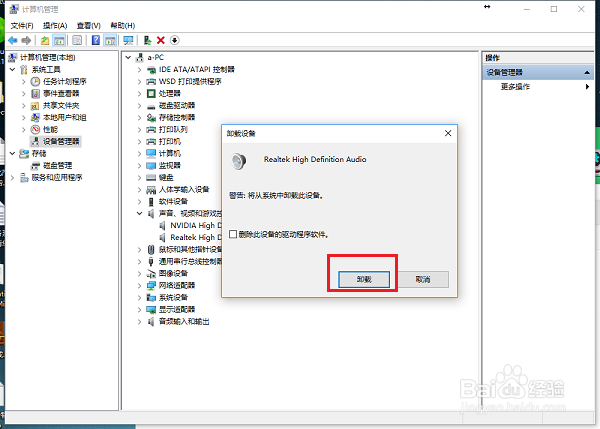This screenshot has width=600, height=429.
Task: Select 监视器 device category icon
Action: click(x=151, y=166)
